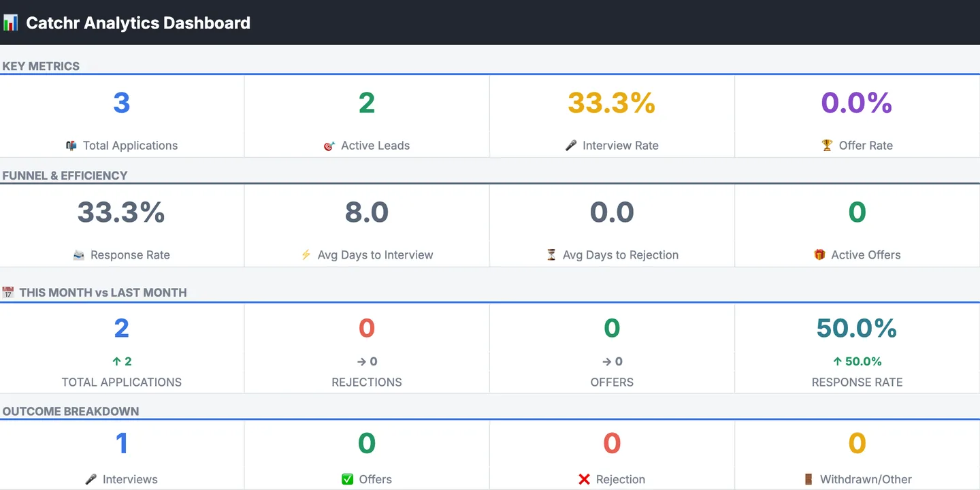Image resolution: width=980 pixels, height=490 pixels.
Task: Click the yellow 0 Withdrawn/Other count
Action: (x=857, y=444)
